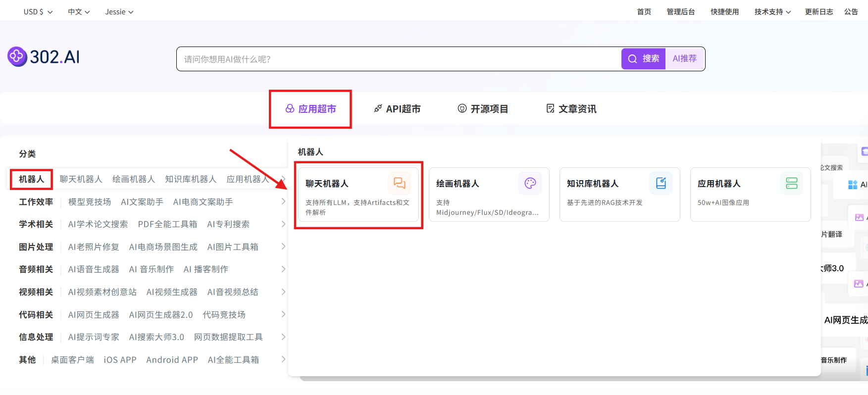The width and height of the screenshot is (868, 395).
Task: Click the GitHub icon beside 开源项目
Action: pyautogui.click(x=462, y=108)
